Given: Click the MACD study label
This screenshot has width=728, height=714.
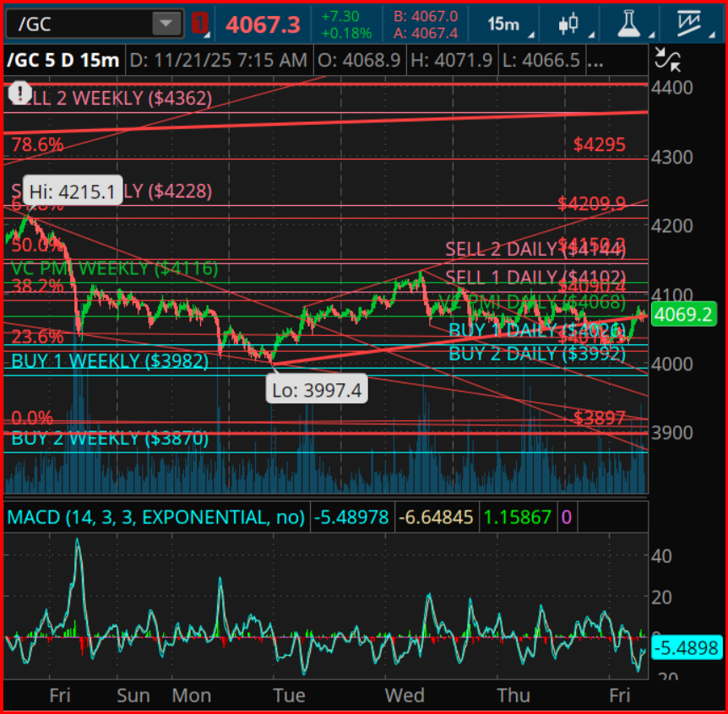Looking at the screenshot, I should [152, 517].
